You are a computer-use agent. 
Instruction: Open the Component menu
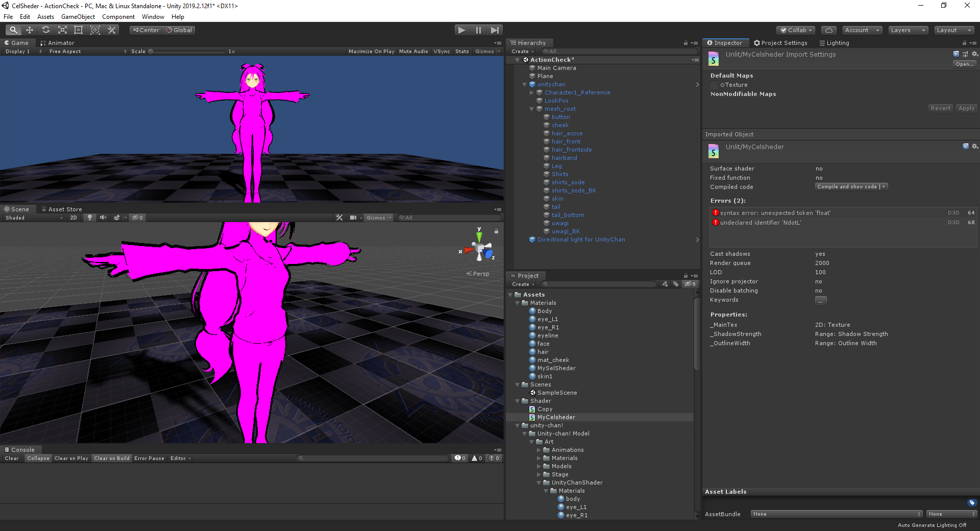pos(118,17)
